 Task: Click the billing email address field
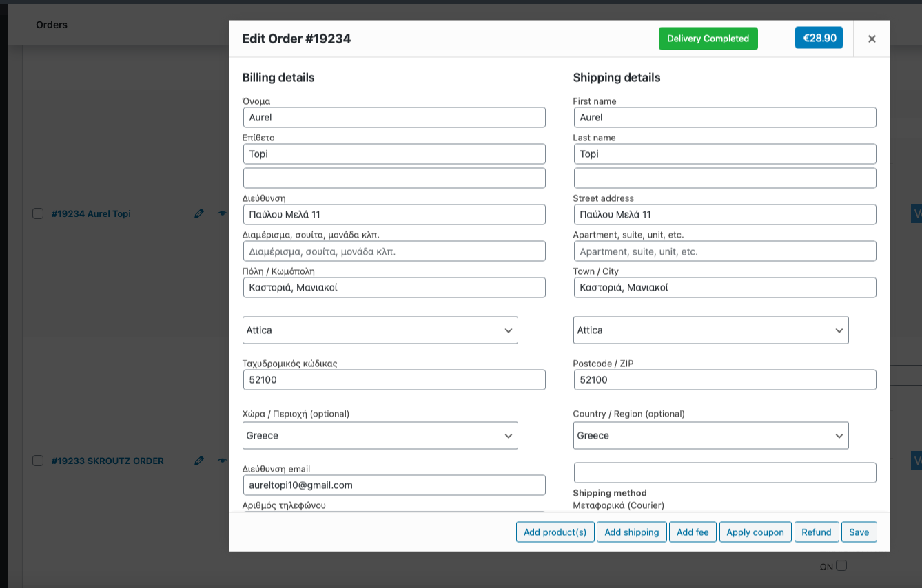(393, 485)
